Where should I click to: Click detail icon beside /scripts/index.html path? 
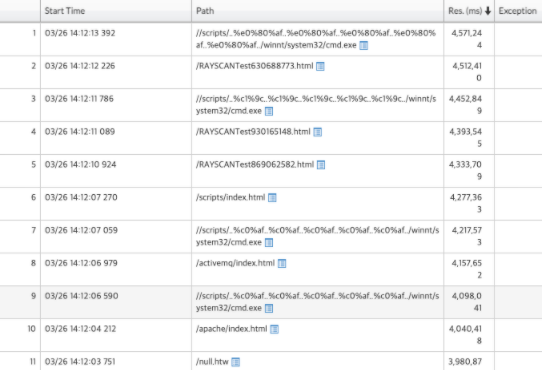272,198
